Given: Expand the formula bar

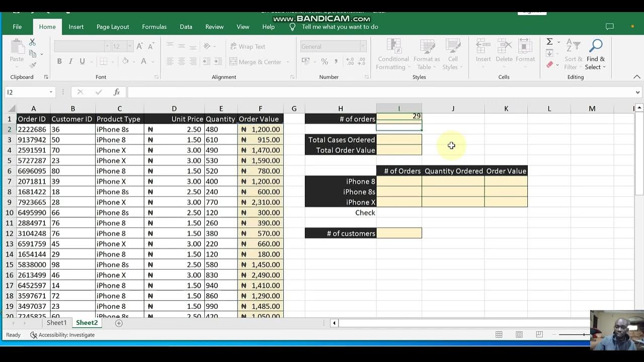Looking at the screenshot, I should (x=637, y=93).
